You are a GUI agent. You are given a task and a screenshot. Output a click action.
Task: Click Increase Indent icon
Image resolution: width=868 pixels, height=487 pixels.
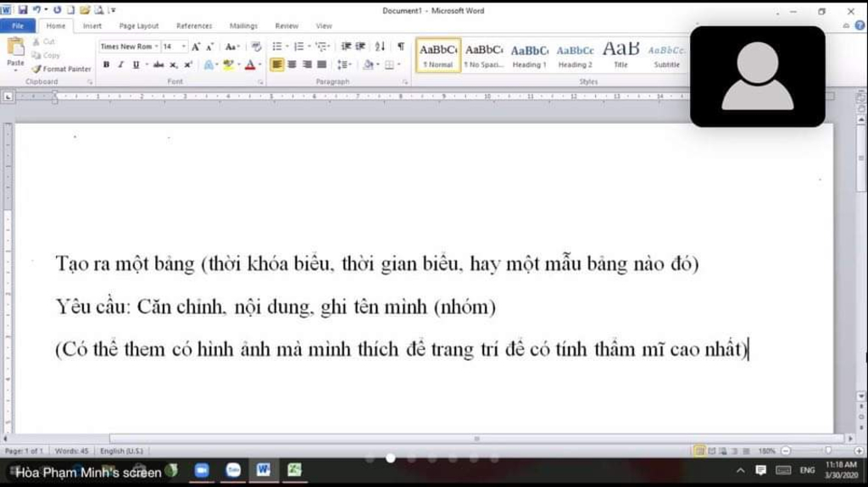point(360,47)
